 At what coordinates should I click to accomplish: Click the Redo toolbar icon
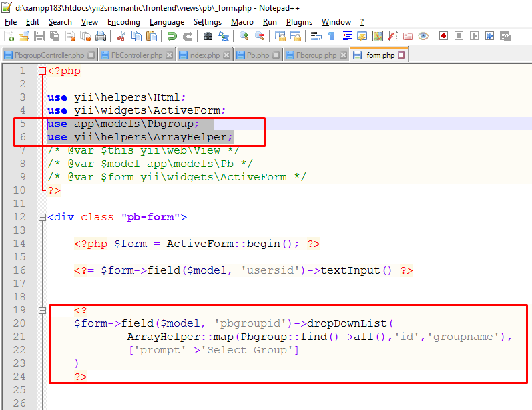pos(188,36)
